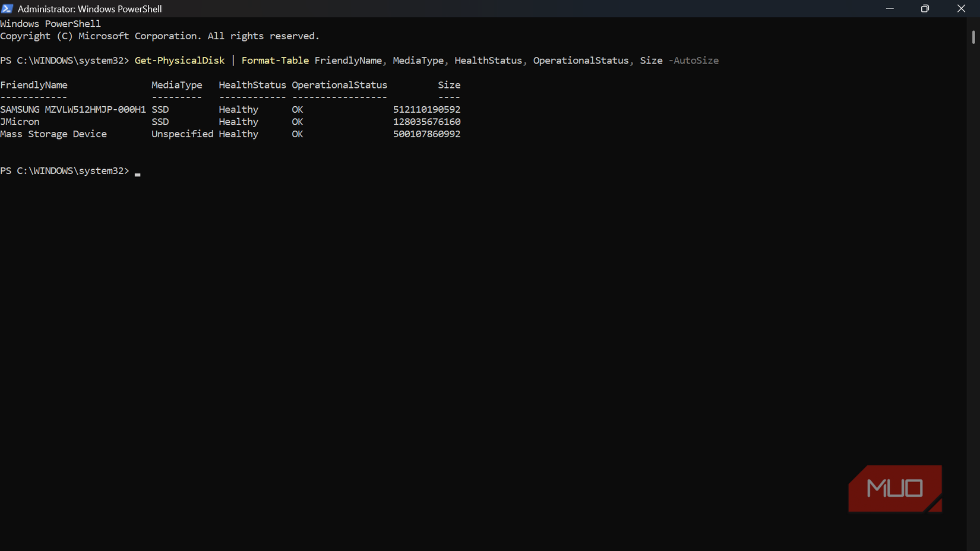
Task: Click the HealthStatus column header
Action: [x=252, y=85]
